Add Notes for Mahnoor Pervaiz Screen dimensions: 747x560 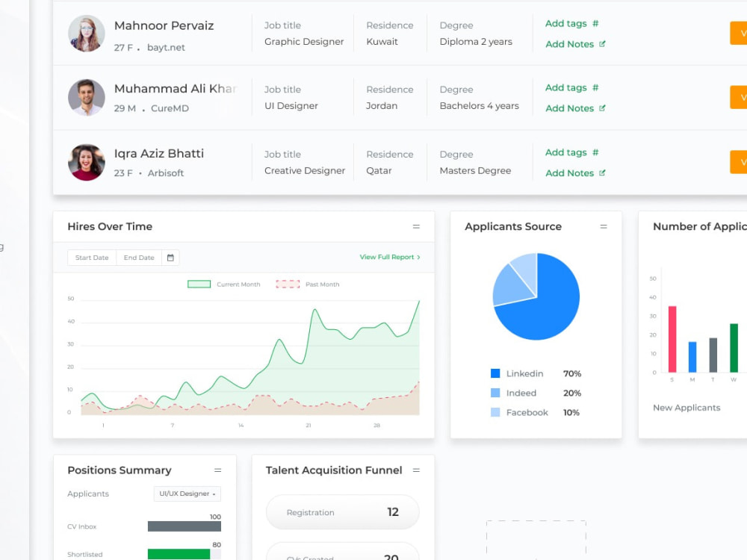click(x=569, y=44)
